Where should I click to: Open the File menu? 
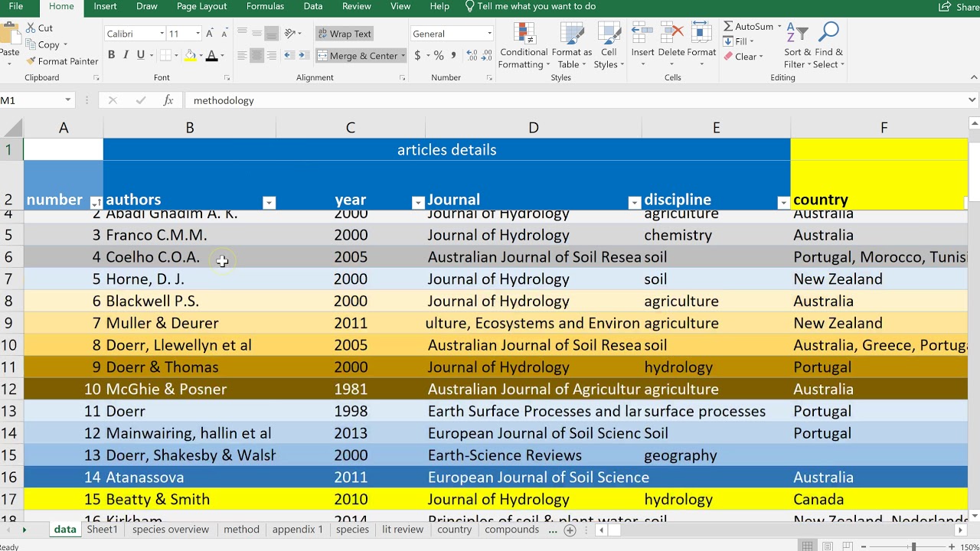pyautogui.click(x=16, y=6)
